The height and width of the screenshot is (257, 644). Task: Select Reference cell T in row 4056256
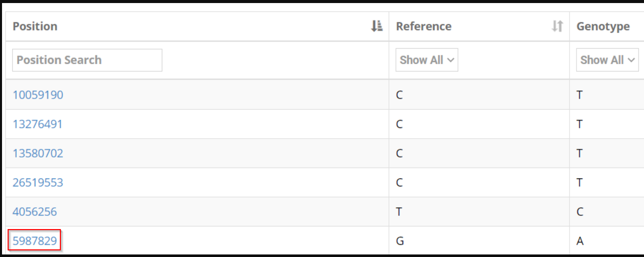pyautogui.click(x=400, y=212)
